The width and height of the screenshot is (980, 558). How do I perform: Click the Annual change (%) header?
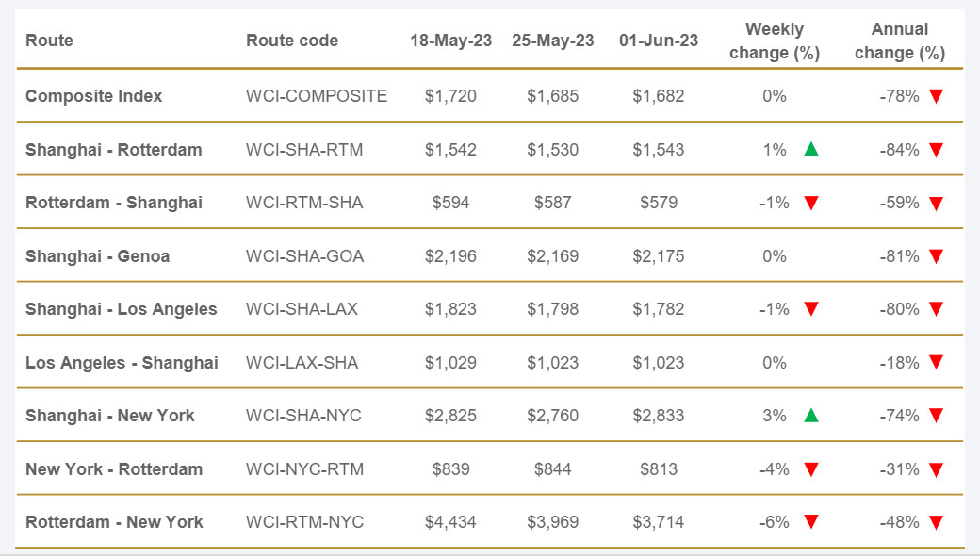point(900,41)
